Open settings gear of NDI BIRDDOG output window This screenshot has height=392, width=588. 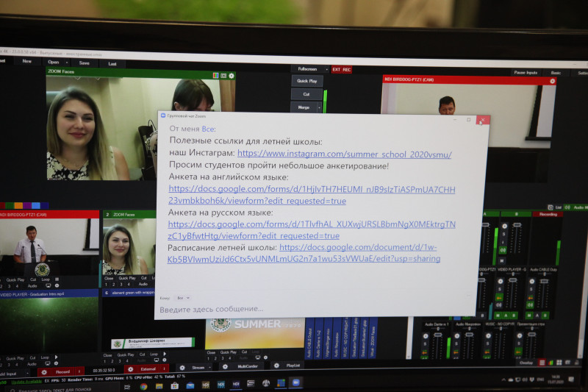552,81
